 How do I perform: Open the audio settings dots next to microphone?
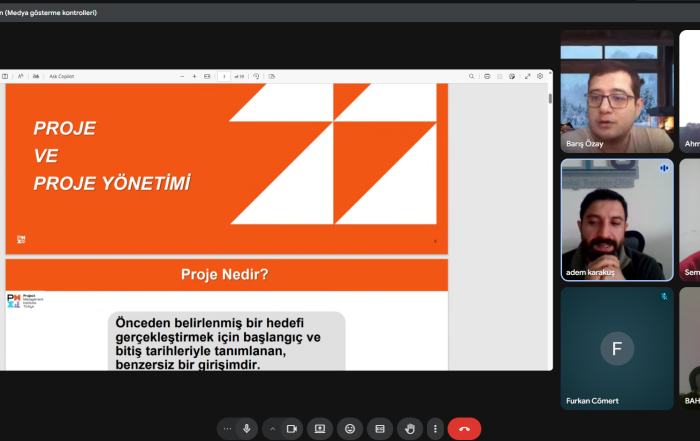227,429
